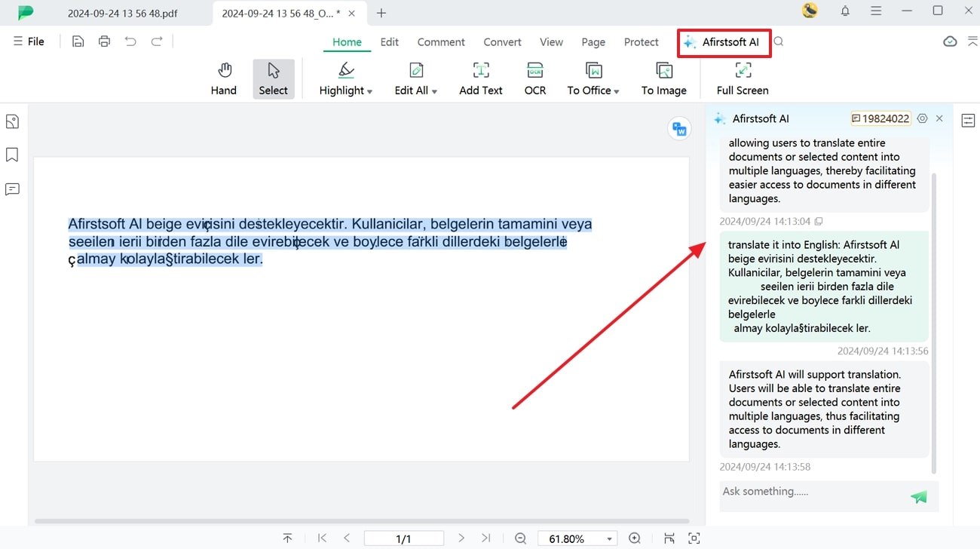
Task: Zoom out the document
Action: pos(520,538)
